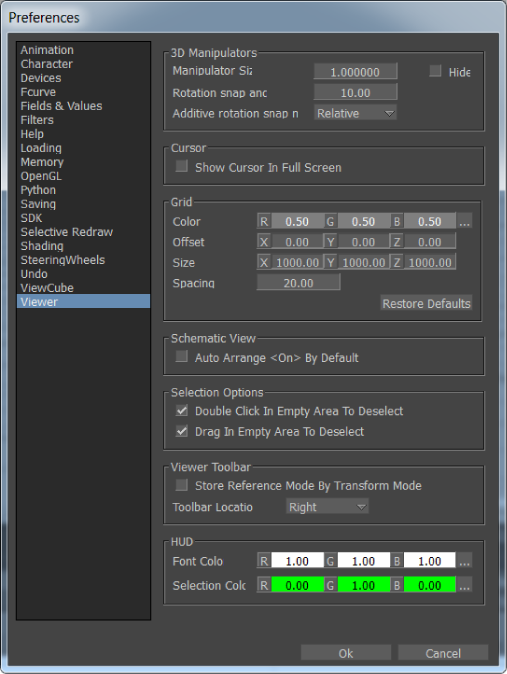Click Cancel to discard changes
The height and width of the screenshot is (674, 507).
click(x=443, y=653)
